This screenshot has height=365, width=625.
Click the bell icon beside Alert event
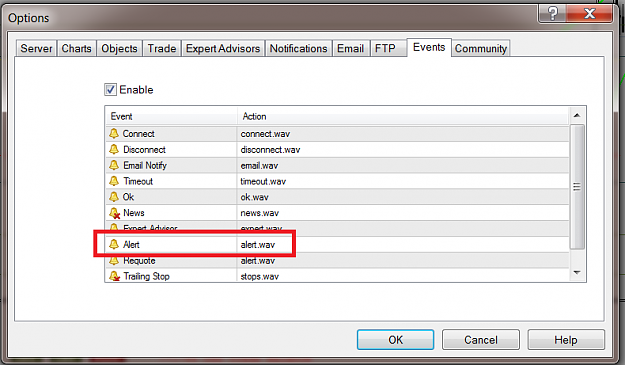114,244
